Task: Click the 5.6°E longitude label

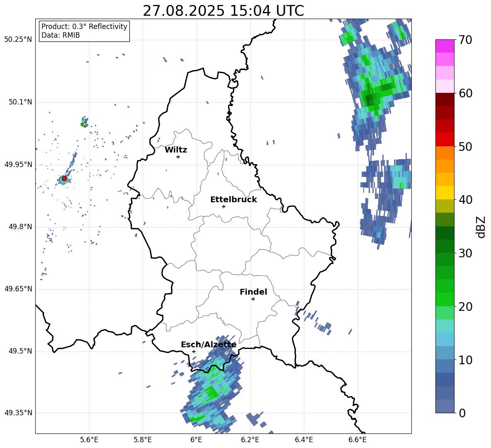Action: (89, 440)
